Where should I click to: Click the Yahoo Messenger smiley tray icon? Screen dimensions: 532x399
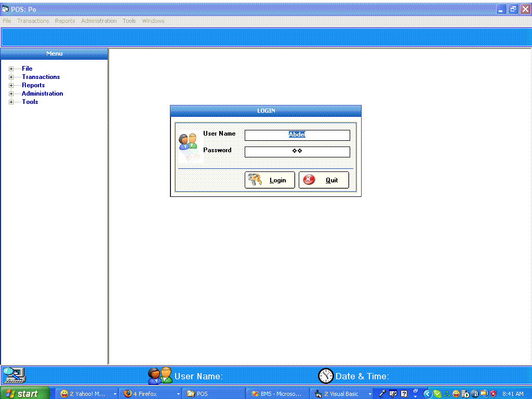click(456, 394)
